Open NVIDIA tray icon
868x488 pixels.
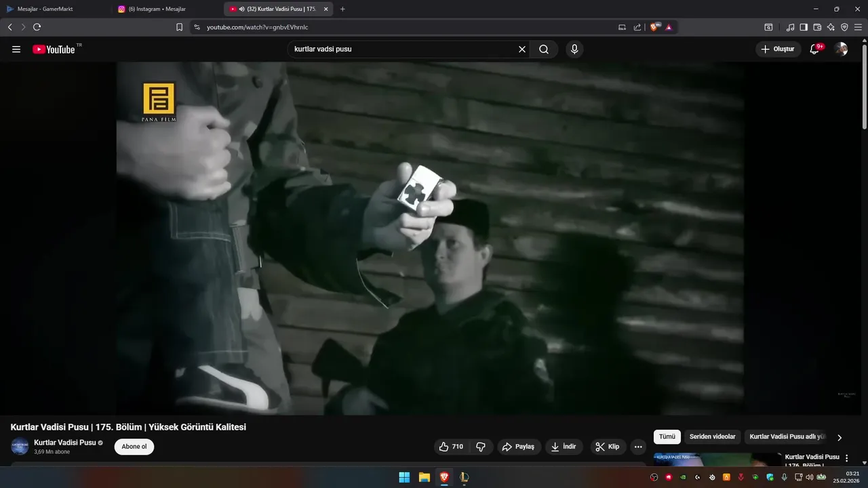[x=683, y=477]
